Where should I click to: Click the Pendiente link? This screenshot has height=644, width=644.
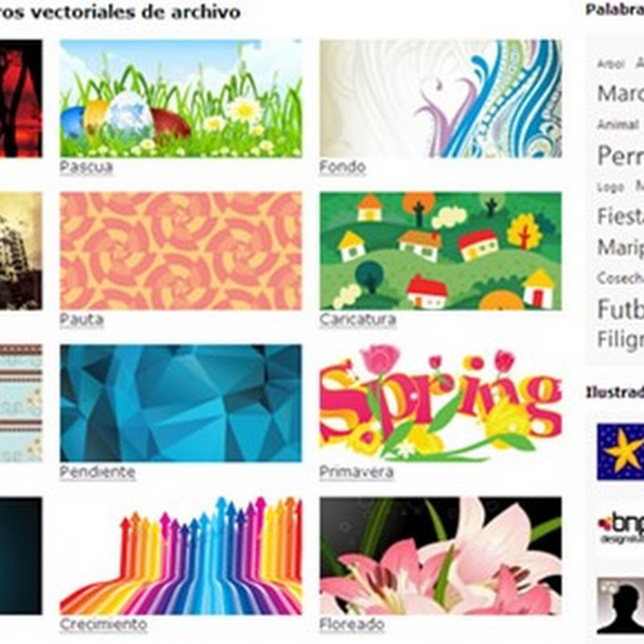(x=97, y=472)
